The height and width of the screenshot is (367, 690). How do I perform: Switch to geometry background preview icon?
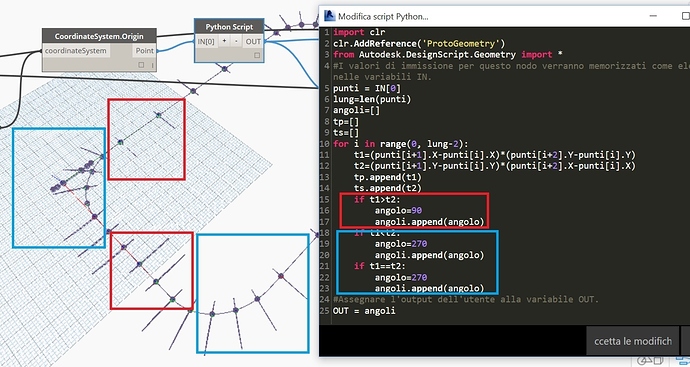[651, 362]
